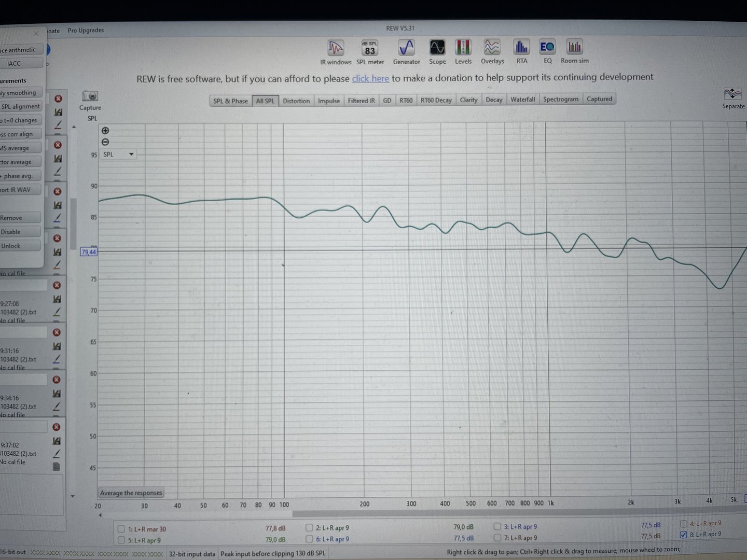Click the '32-bit input data' status text
747x560 pixels.
click(x=192, y=554)
